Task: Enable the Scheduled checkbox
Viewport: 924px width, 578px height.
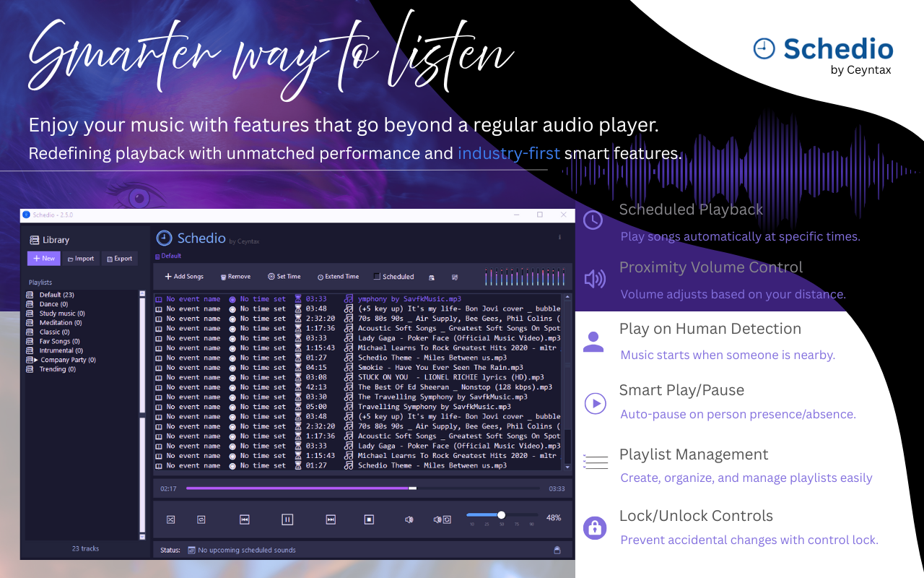Action: 377,276
